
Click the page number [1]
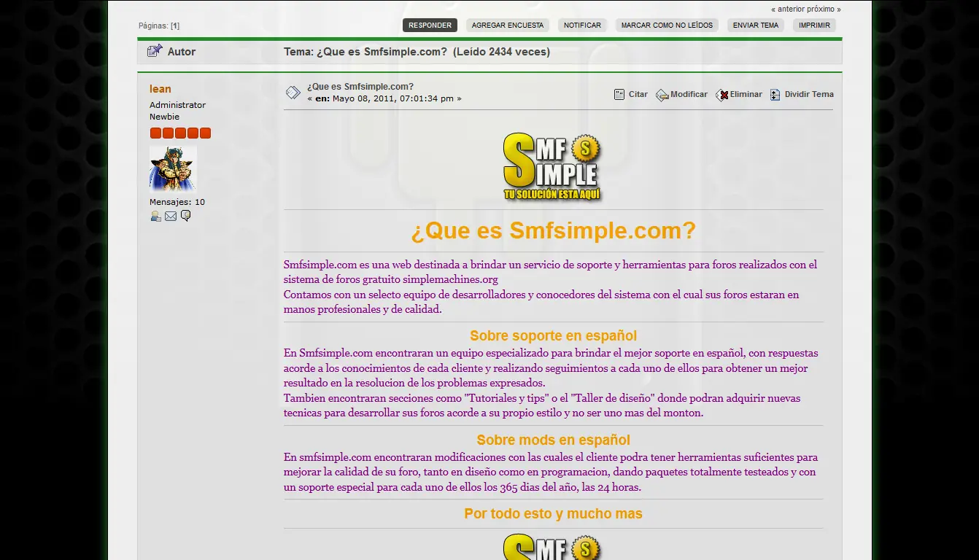pos(175,26)
